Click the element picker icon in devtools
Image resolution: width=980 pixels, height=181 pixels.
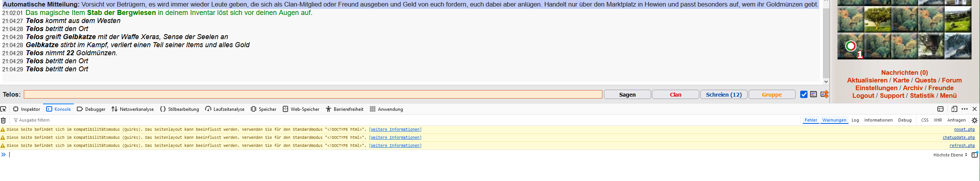point(3,109)
